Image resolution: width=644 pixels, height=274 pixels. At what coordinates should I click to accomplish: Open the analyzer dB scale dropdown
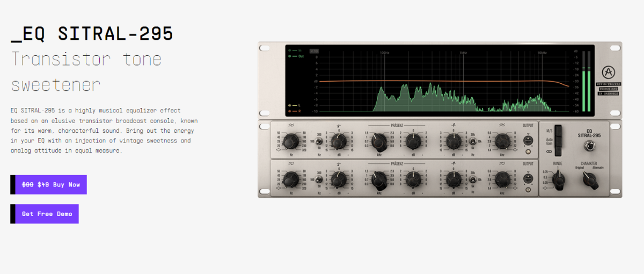click(x=314, y=51)
